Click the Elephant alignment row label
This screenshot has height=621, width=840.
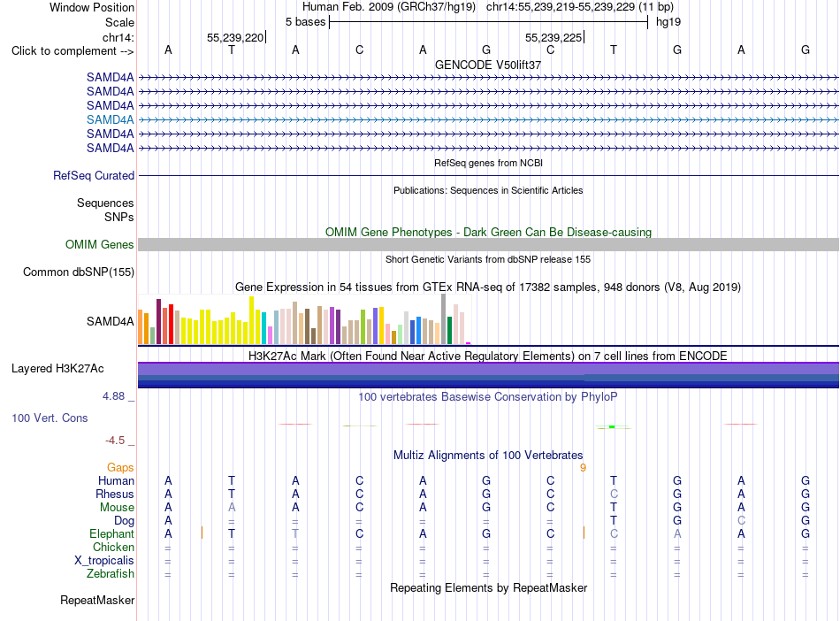pos(111,533)
